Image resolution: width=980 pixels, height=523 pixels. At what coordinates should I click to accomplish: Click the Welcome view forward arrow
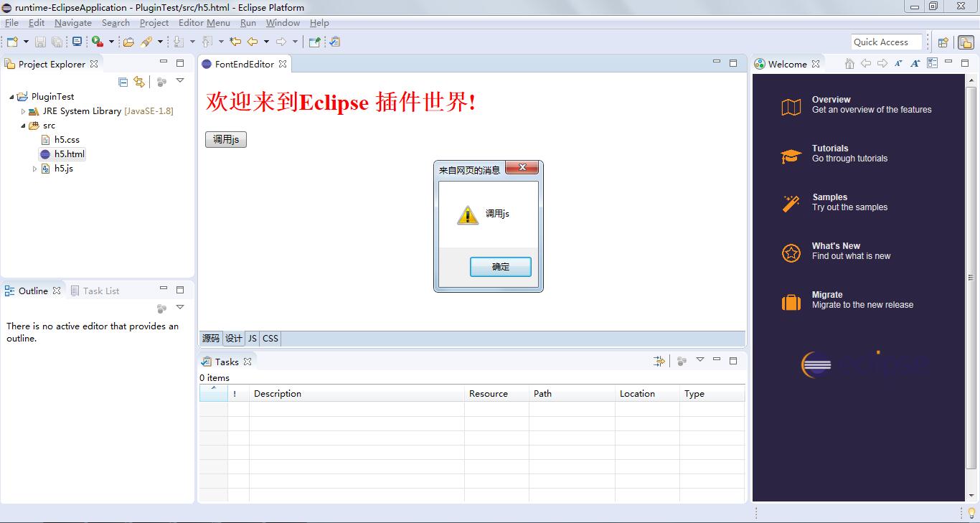882,64
